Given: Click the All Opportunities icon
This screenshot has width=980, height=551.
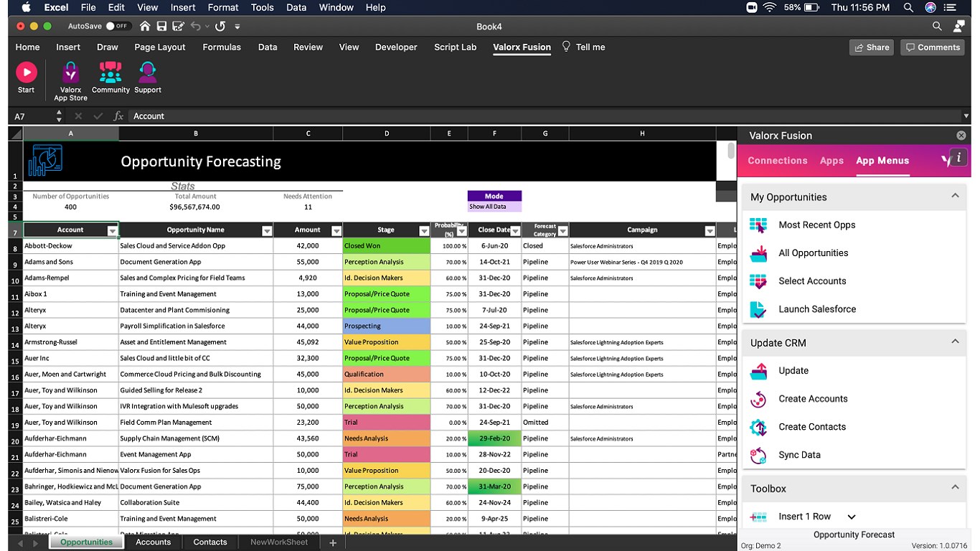Looking at the screenshot, I should (758, 253).
